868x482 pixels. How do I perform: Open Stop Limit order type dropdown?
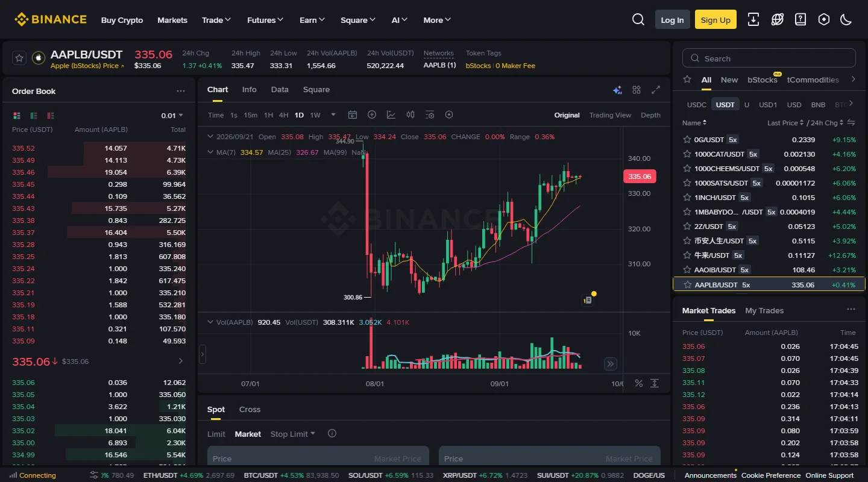click(293, 434)
